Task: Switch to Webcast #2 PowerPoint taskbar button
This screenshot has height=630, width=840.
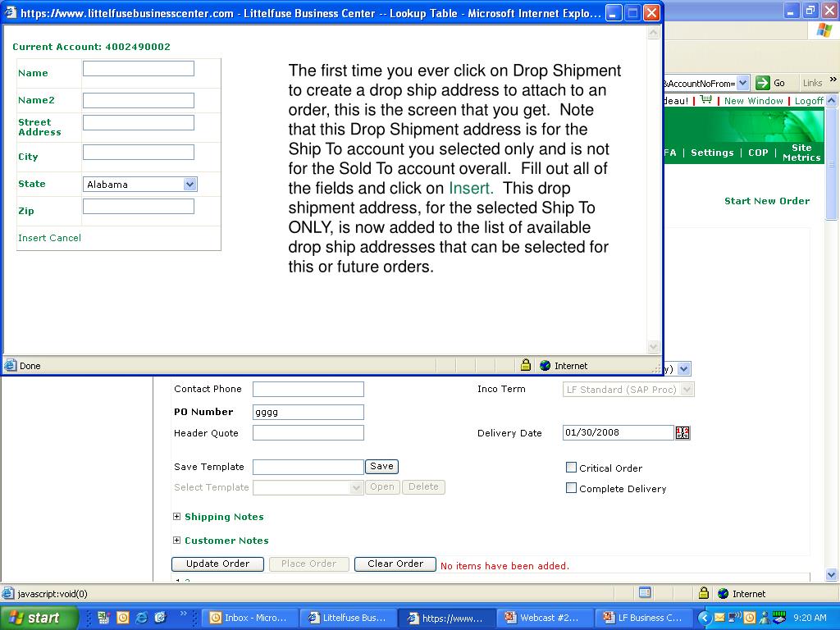Action: (546, 618)
